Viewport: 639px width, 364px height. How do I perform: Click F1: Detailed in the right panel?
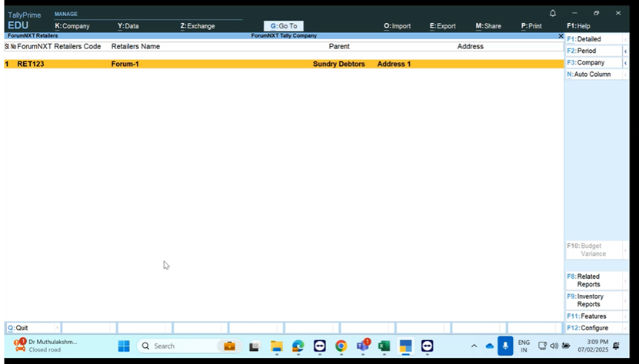click(x=594, y=39)
